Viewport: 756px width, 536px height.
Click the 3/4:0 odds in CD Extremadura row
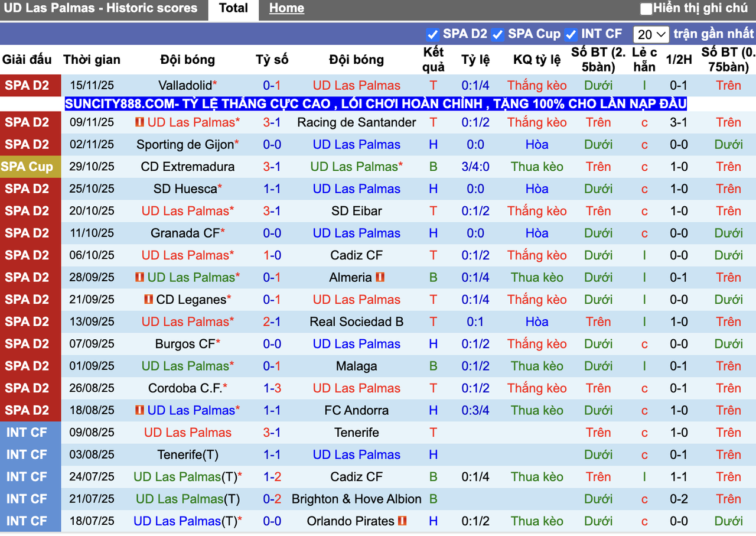pos(475,167)
